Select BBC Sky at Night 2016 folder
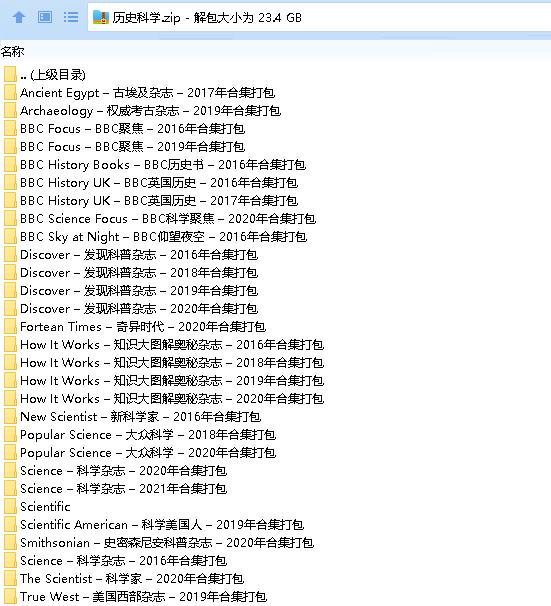Image resolution: width=551 pixels, height=606 pixels. [x=163, y=237]
